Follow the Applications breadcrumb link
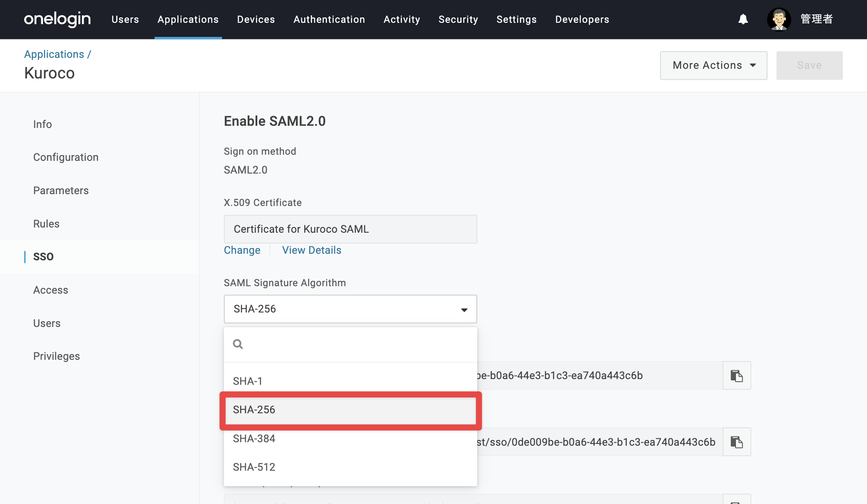The image size is (867, 504). (x=54, y=54)
